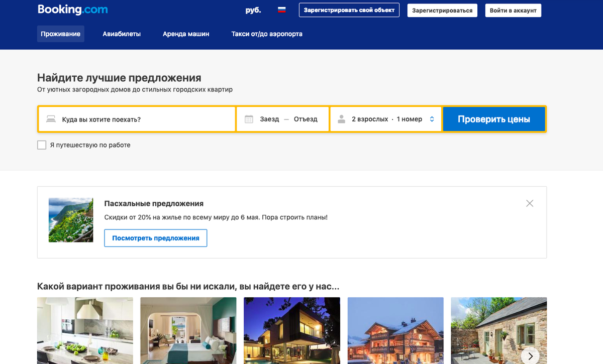Click Какой вариант проживания вы бы ни искали heading

[x=188, y=287]
